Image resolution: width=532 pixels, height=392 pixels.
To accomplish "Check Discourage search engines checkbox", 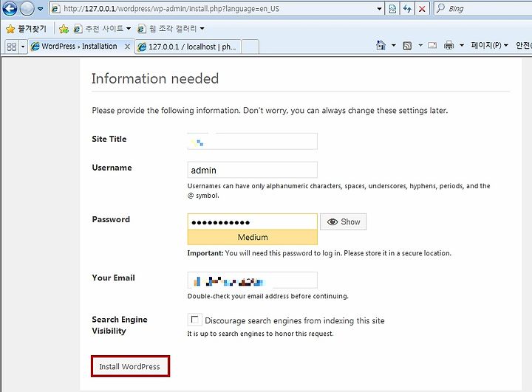I will click(195, 320).
